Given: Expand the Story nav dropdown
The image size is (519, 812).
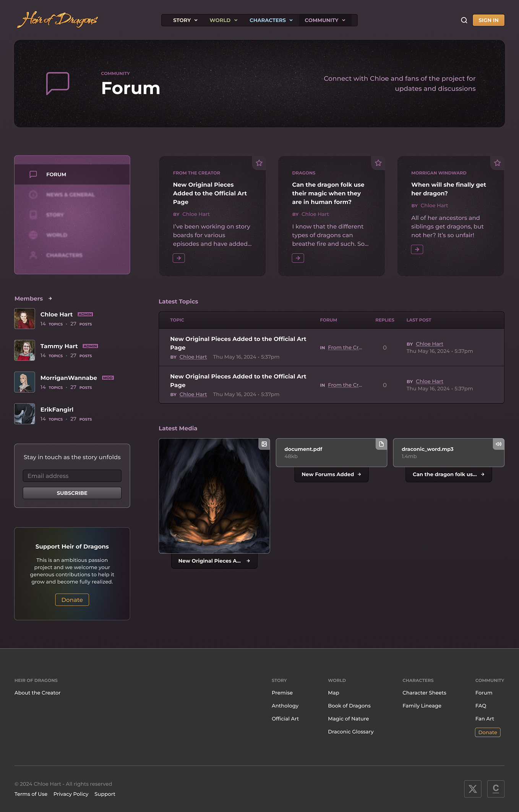Looking at the screenshot, I should pos(185,20).
